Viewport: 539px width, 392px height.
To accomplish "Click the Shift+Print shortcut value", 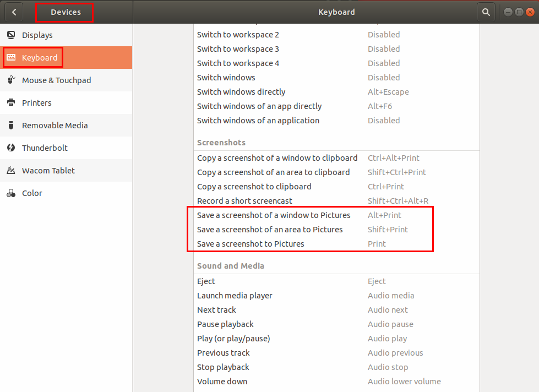I will click(x=388, y=230).
